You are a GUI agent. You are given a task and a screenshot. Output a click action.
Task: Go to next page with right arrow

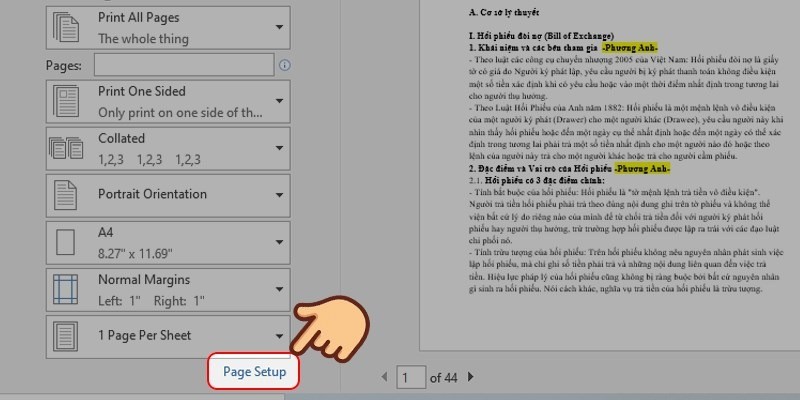click(470, 377)
